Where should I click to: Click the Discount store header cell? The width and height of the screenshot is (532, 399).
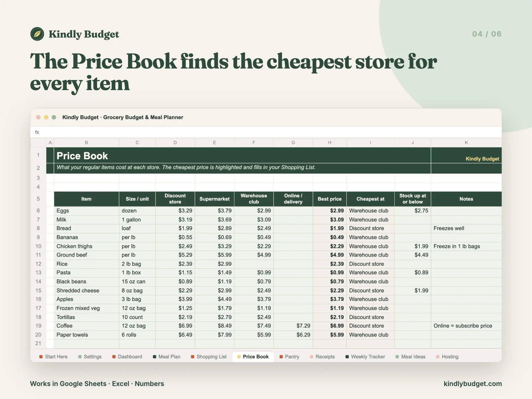(x=175, y=199)
